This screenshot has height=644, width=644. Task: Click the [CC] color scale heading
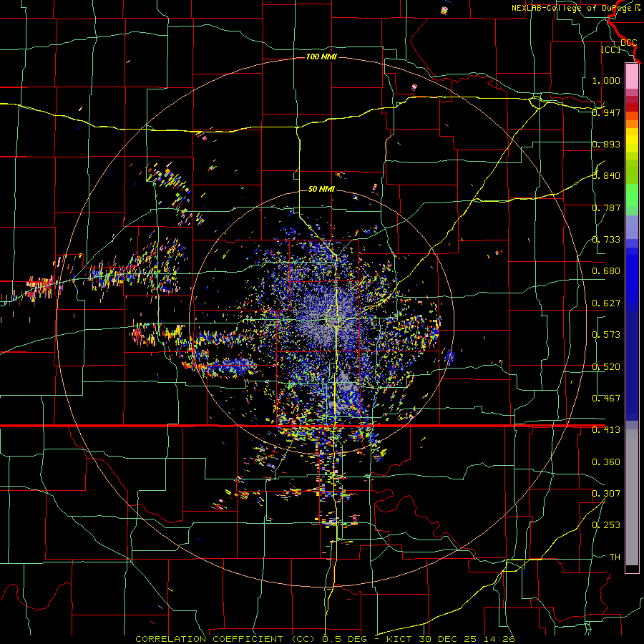611,49
